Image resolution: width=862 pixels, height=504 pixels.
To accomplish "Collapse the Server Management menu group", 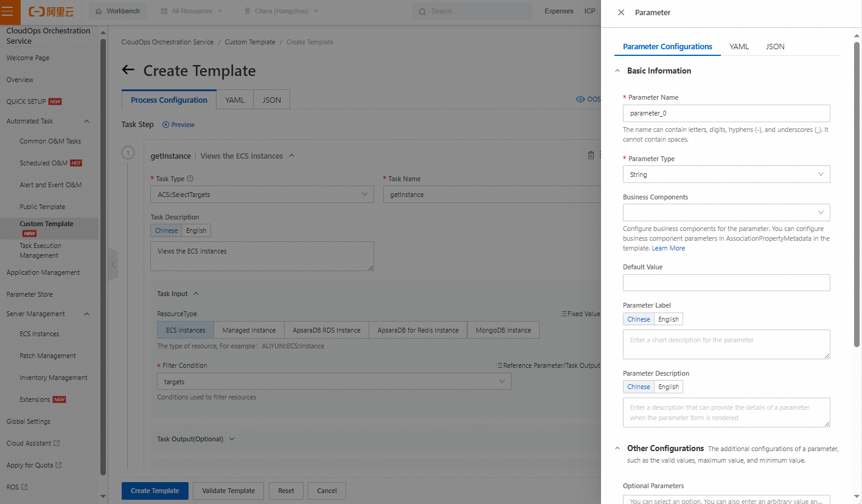I will (87, 314).
